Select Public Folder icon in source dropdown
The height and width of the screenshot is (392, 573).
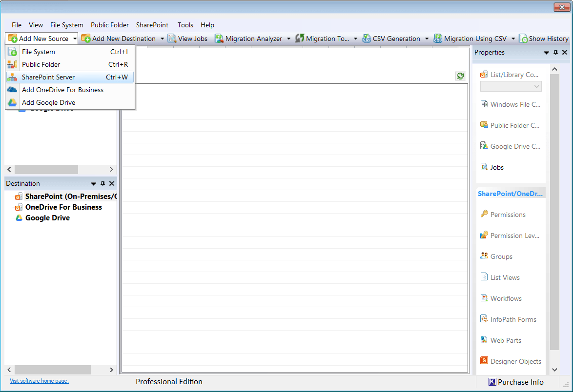(12, 65)
